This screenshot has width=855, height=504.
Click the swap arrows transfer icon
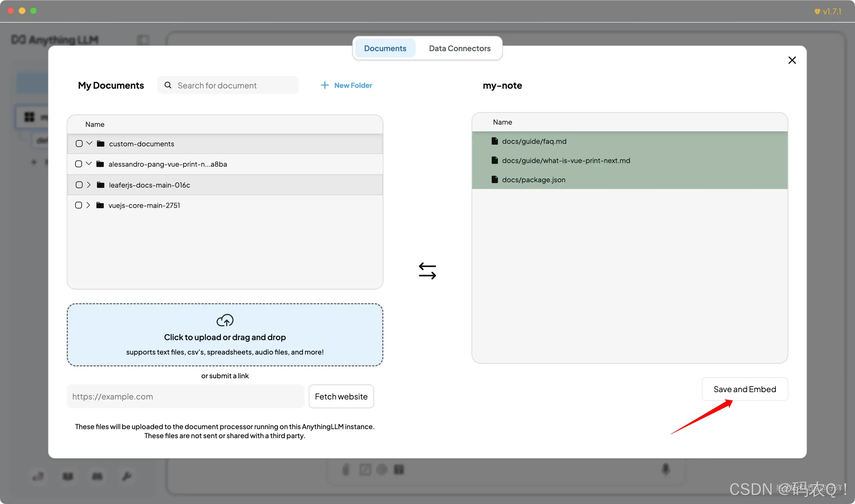(427, 271)
